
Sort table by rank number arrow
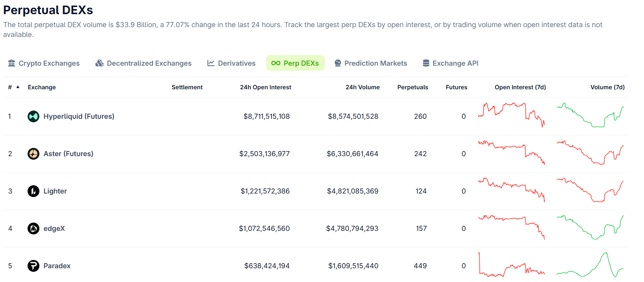point(18,87)
